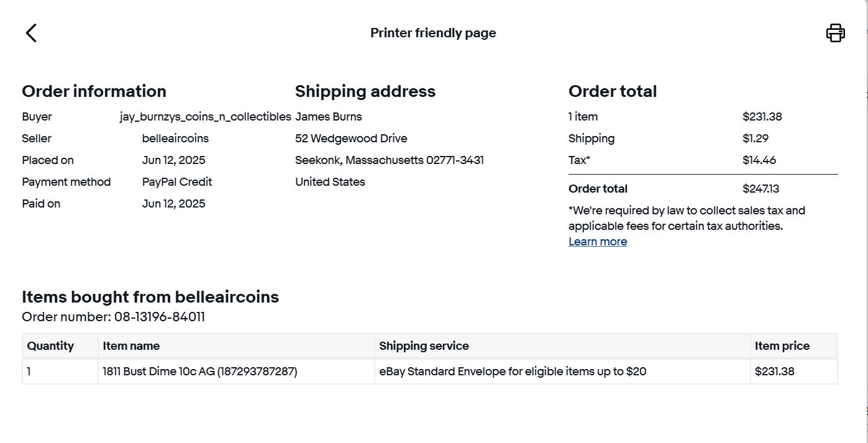Click the $14.46 tax amount
The width and height of the screenshot is (868, 443).
[x=759, y=160]
